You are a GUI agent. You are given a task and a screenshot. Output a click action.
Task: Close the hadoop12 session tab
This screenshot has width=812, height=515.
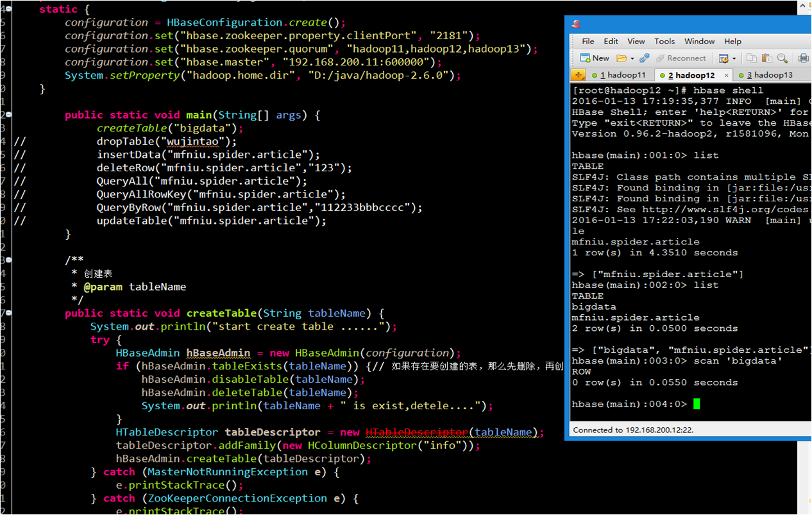[727, 74]
